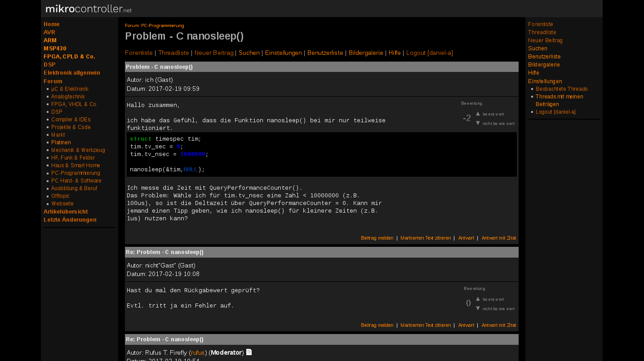Open Suchen in top navigation

[249, 53]
